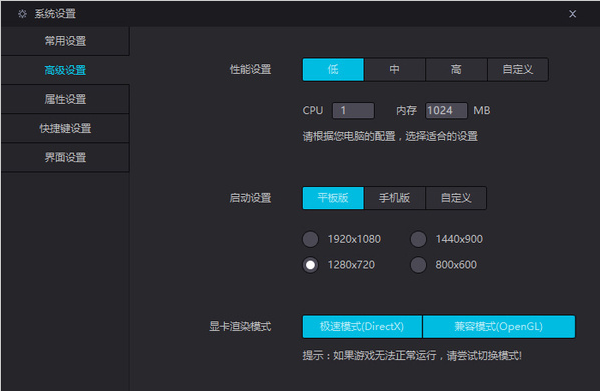Viewport: 600px width, 391px height.
Task: Click the 性能设置 label
Action: coord(250,70)
